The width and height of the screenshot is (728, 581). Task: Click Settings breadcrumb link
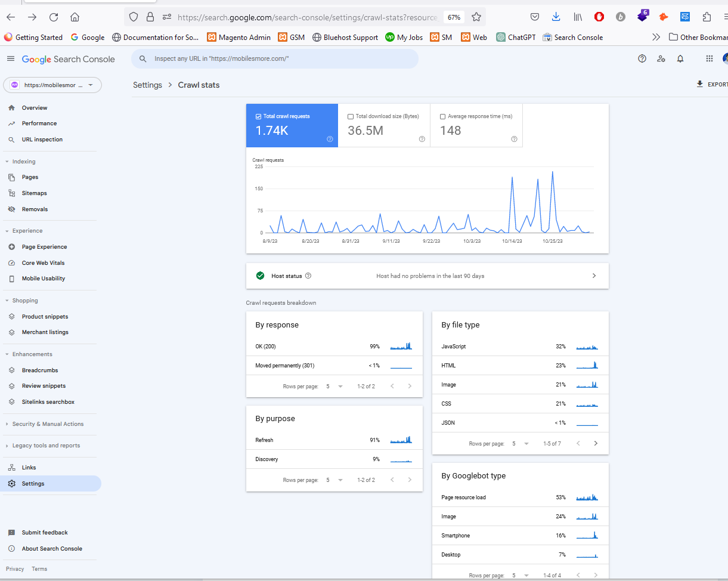[x=147, y=85]
